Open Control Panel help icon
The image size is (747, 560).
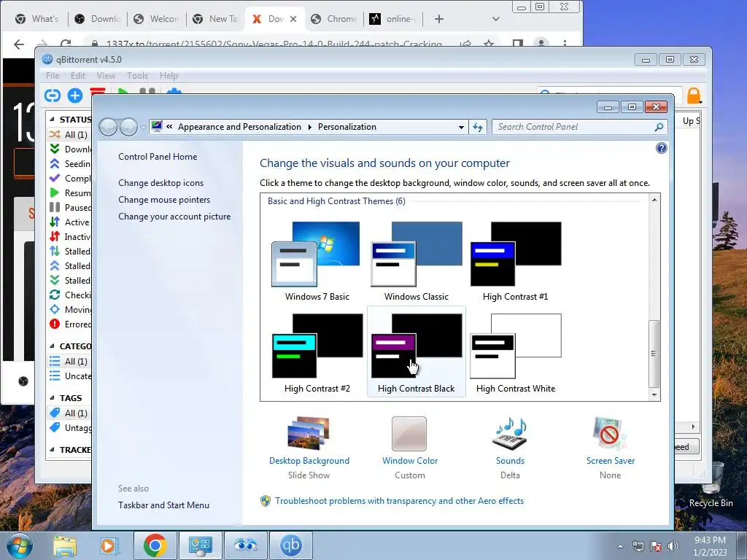[661, 148]
